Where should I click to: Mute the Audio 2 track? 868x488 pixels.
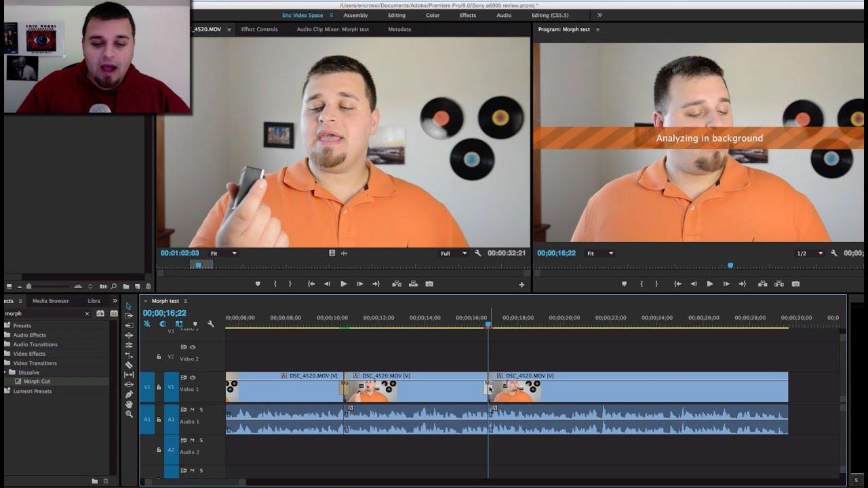pos(192,440)
